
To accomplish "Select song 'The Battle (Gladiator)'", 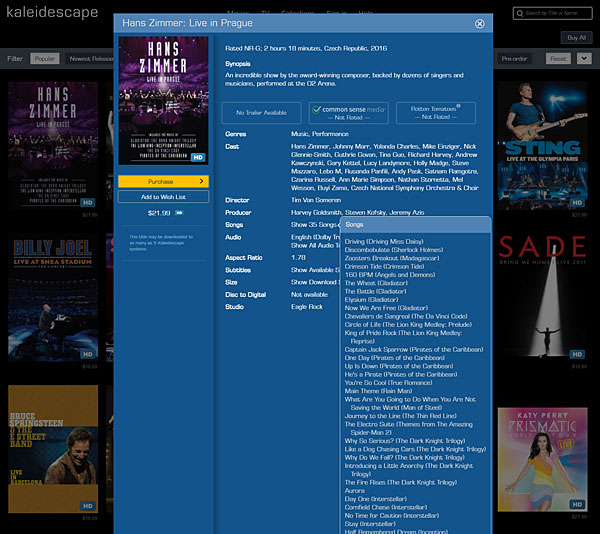I will point(375,291).
